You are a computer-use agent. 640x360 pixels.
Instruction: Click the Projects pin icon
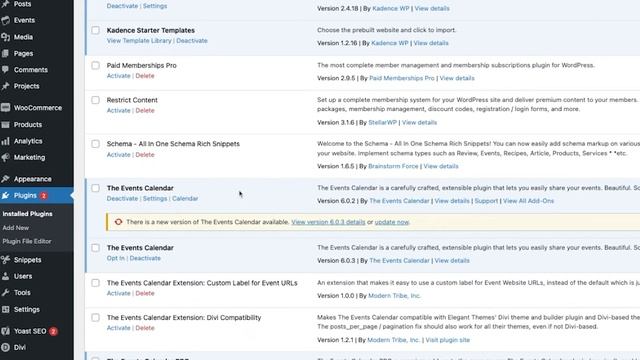pos(5,86)
